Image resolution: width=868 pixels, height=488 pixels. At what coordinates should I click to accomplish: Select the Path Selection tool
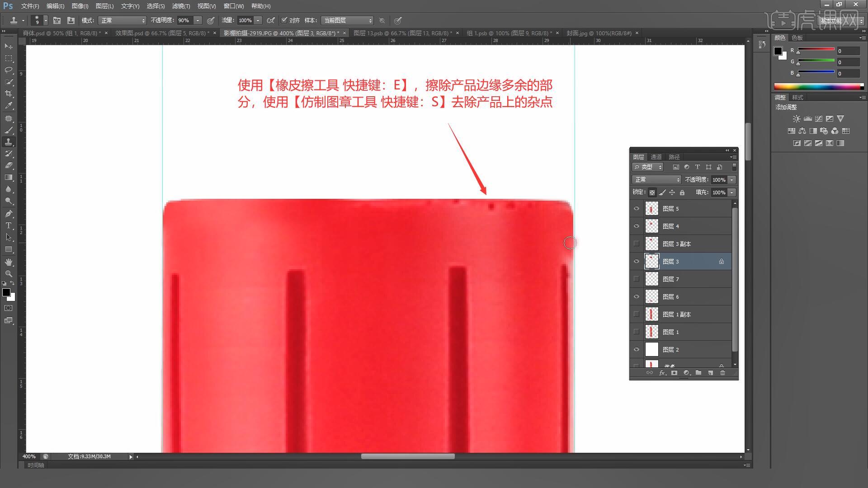9,237
